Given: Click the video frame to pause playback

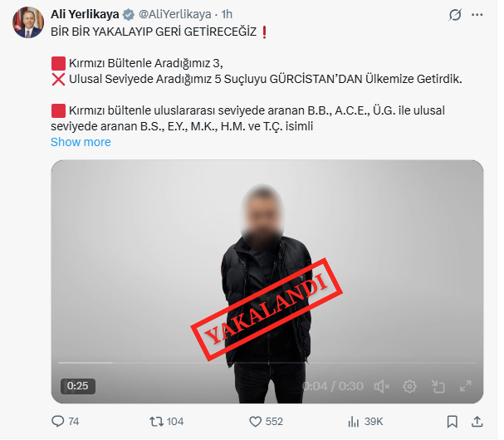Looking at the screenshot, I should point(267,263).
